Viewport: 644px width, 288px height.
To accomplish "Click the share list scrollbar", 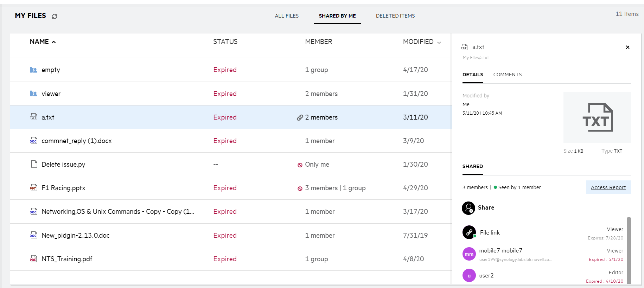I will point(629,250).
